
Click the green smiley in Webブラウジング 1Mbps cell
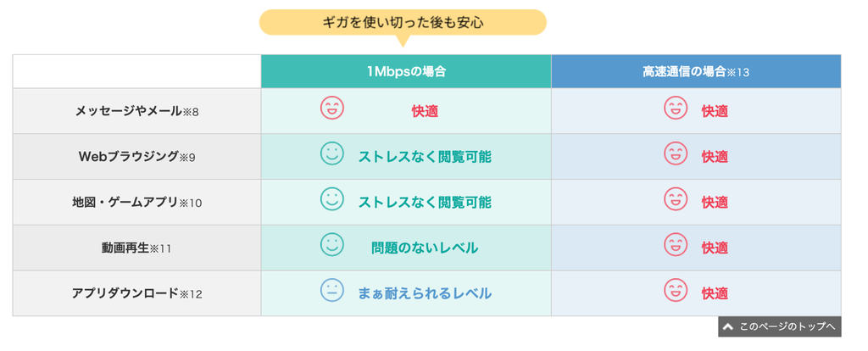332,153
